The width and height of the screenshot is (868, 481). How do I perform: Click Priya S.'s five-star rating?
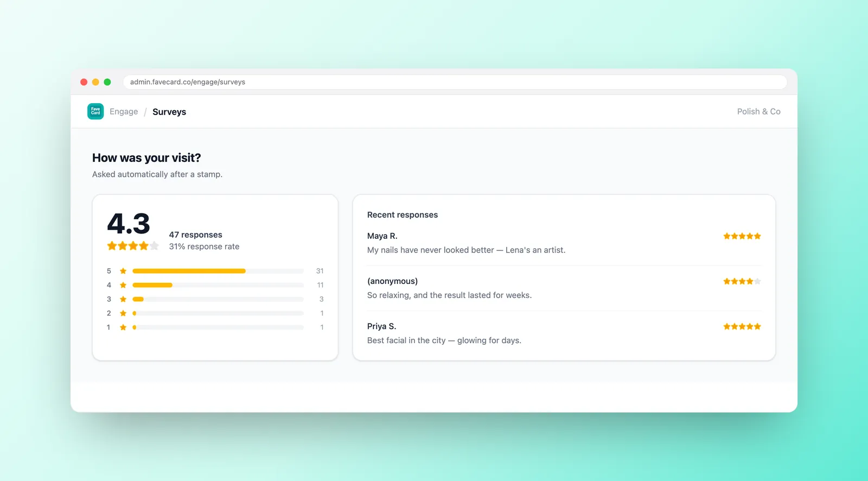tap(742, 326)
